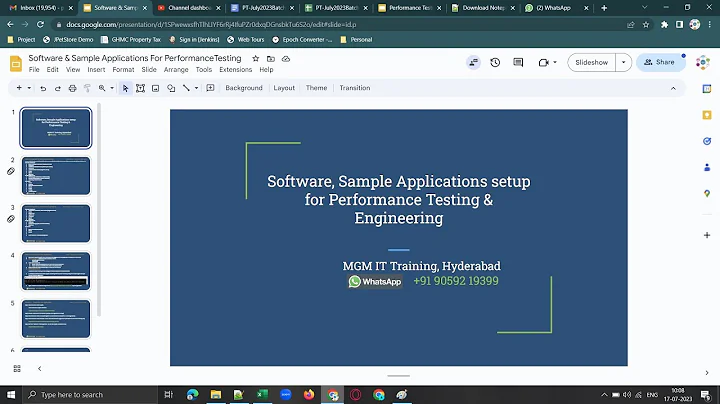Click the Background button

(x=244, y=88)
